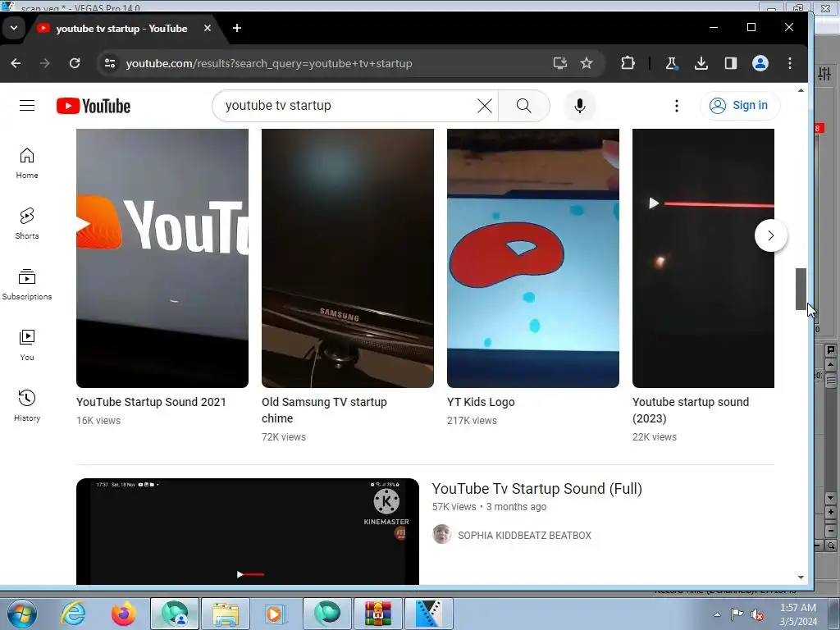
Task: Open the Extensions puzzle icon
Action: (628, 63)
